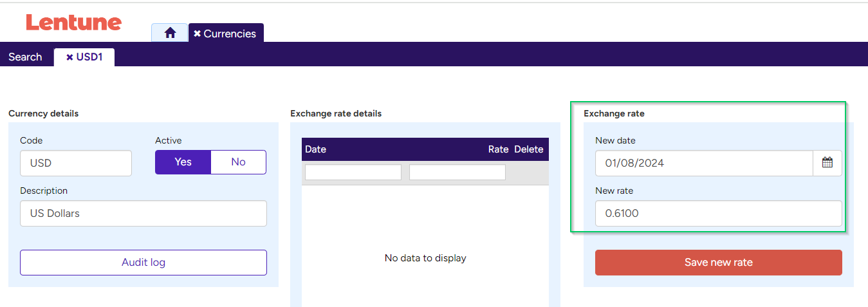Click the Date column filter box

[353, 172]
